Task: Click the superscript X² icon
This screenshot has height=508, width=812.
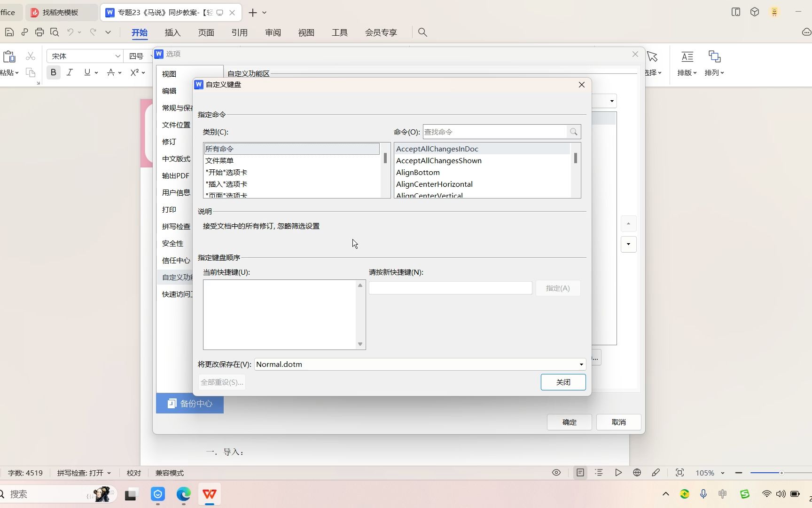Action: click(134, 72)
